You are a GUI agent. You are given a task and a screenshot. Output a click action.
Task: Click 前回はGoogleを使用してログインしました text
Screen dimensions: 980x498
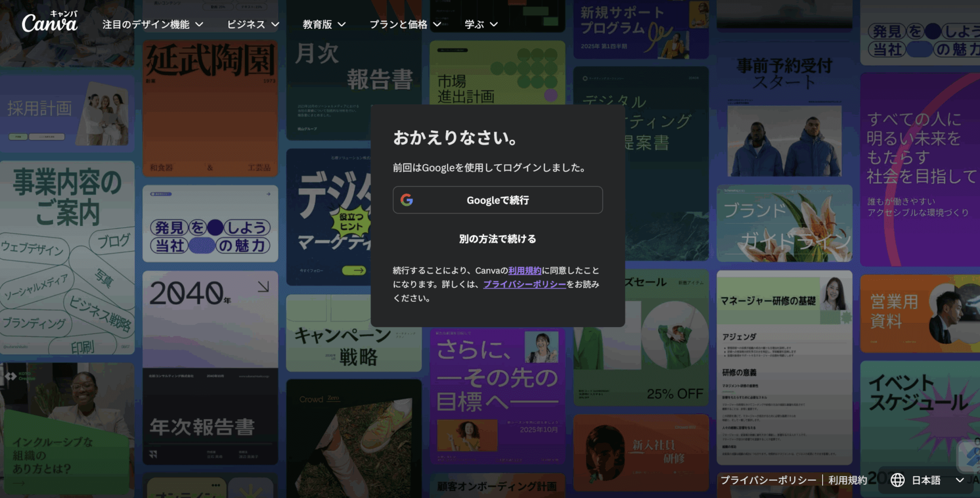pyautogui.click(x=490, y=167)
